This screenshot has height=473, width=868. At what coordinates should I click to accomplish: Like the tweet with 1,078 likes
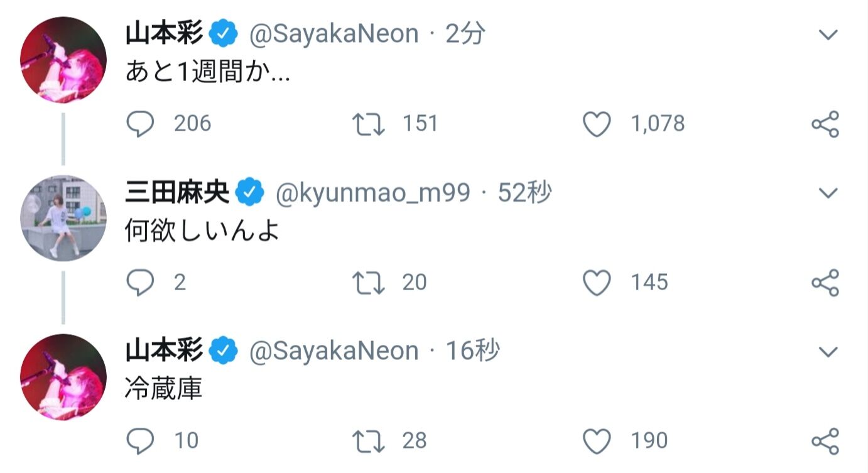[x=597, y=124]
